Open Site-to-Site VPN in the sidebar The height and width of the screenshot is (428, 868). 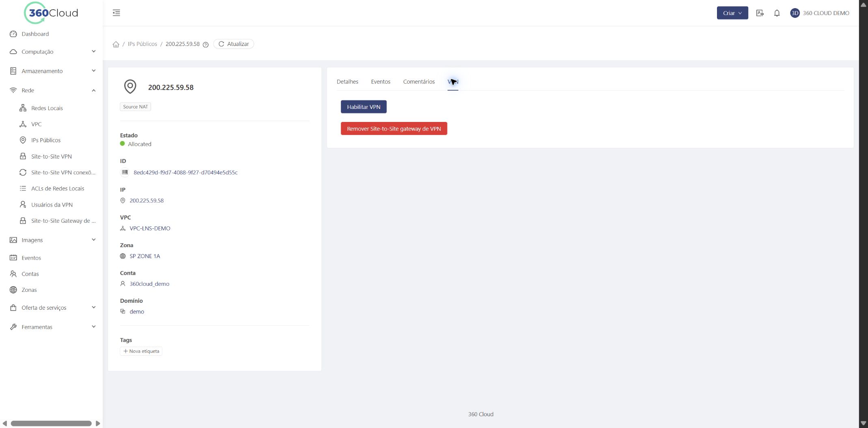point(51,156)
